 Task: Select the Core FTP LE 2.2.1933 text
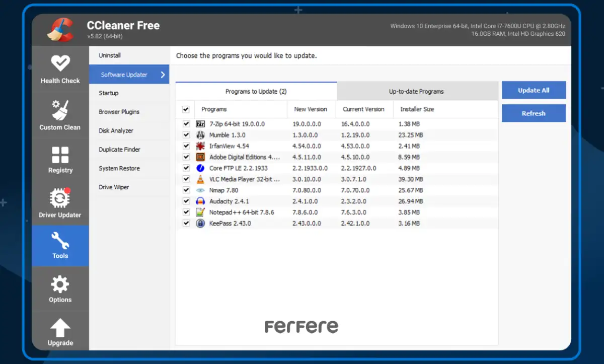click(239, 168)
